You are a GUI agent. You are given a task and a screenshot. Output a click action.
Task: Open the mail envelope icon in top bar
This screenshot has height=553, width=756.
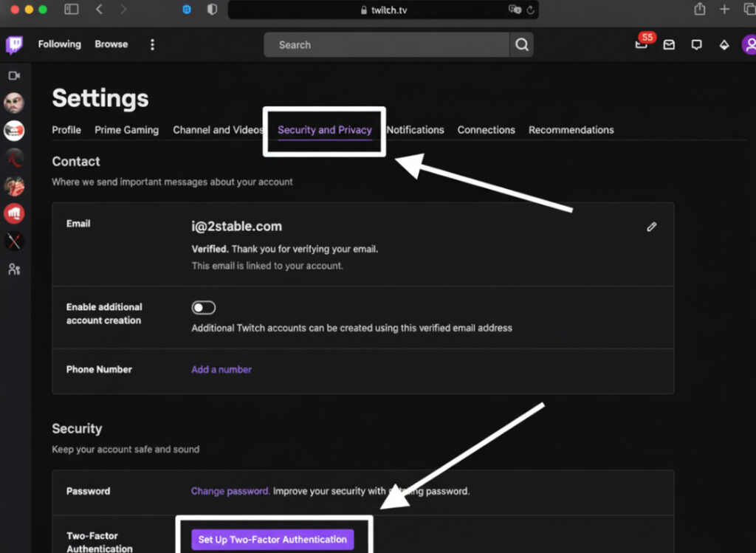[x=669, y=45]
